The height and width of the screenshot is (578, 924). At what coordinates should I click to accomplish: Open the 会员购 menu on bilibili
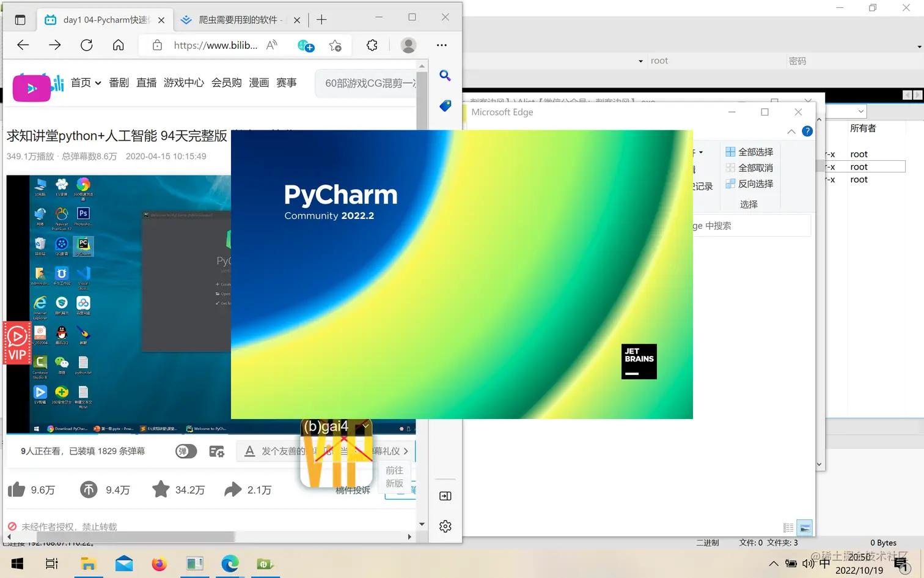click(227, 83)
